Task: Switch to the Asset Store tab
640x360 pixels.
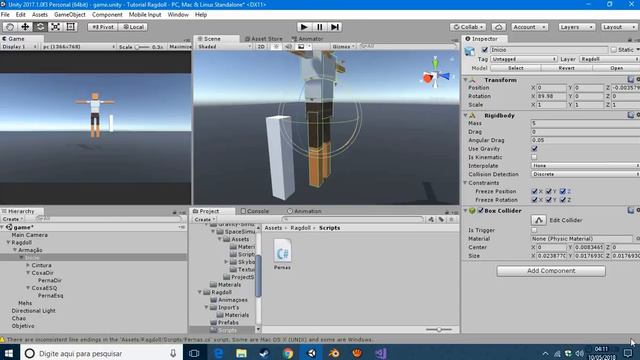Action: tap(263, 39)
